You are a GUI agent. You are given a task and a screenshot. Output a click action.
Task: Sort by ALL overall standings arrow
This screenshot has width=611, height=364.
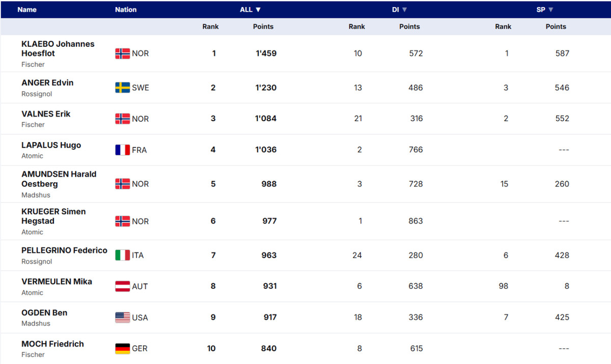[x=258, y=10]
